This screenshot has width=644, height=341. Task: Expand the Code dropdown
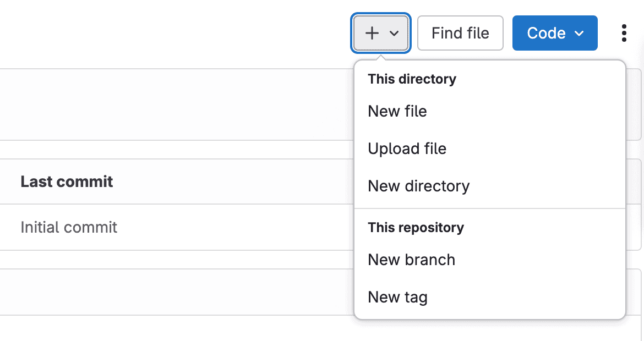pos(554,32)
